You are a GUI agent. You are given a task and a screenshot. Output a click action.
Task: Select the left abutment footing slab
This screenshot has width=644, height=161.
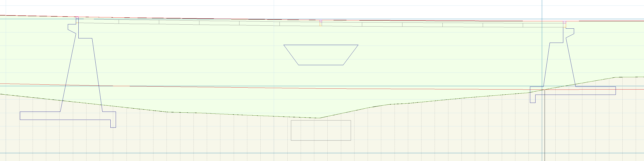pyautogui.click(x=65, y=116)
